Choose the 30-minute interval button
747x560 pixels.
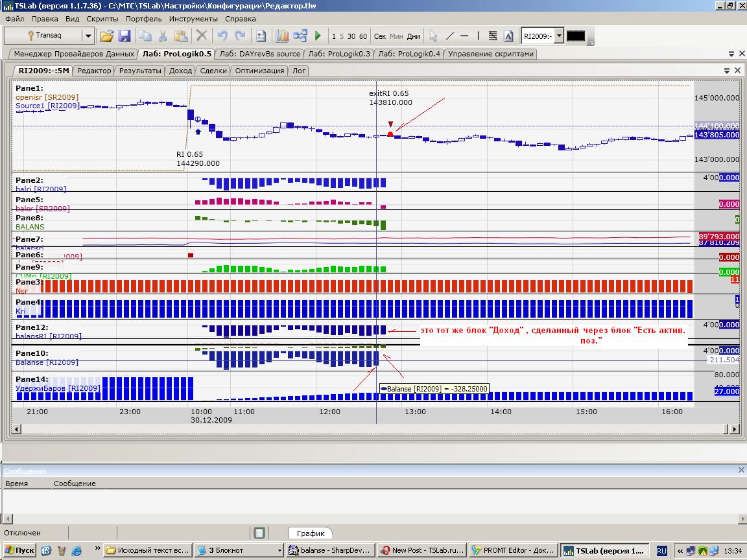tap(351, 36)
